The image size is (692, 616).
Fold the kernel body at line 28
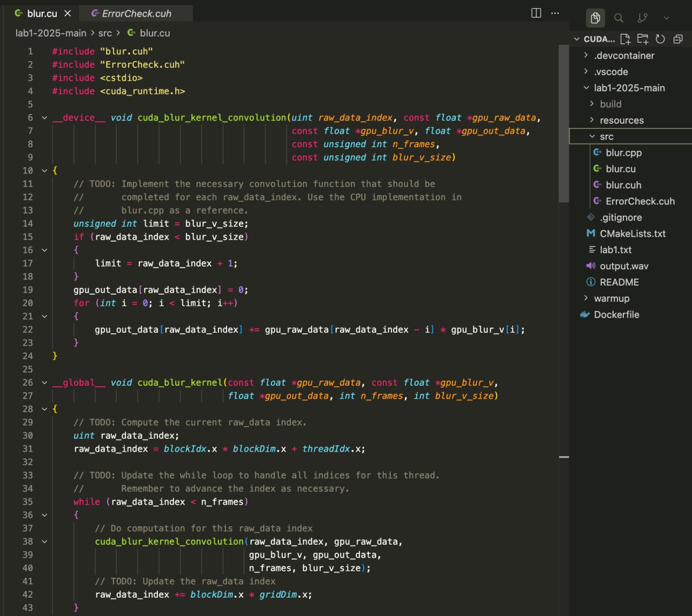click(x=44, y=409)
